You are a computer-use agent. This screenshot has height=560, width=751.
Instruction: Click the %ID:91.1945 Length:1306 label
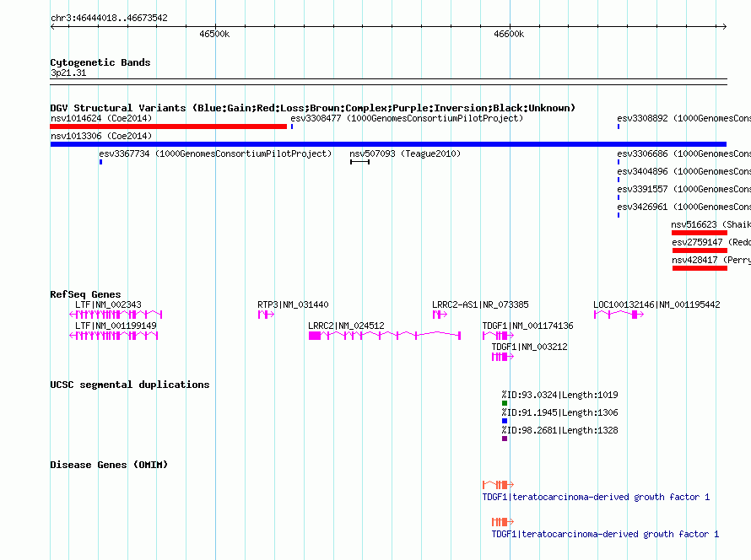(560, 412)
